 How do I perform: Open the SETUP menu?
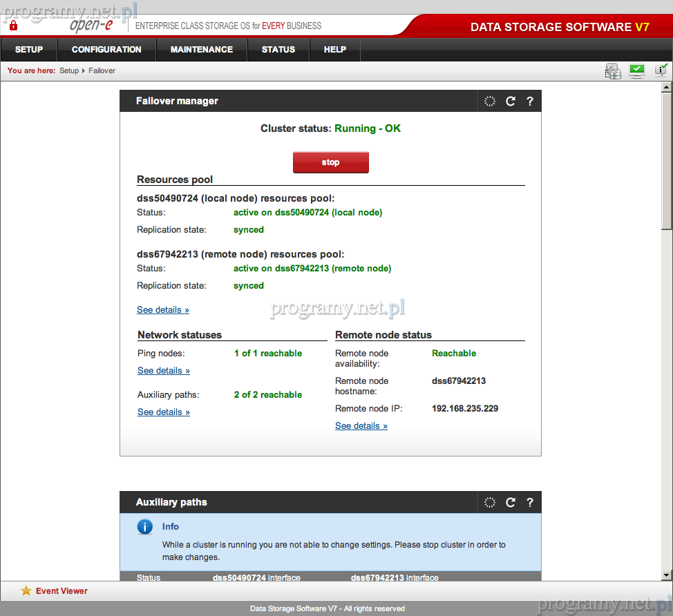tap(29, 50)
